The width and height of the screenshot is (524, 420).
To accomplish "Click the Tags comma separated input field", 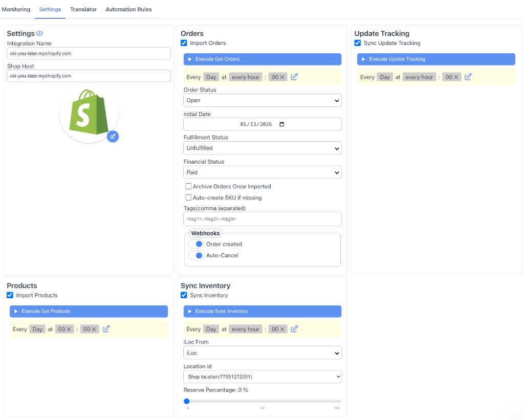I will click(x=262, y=218).
